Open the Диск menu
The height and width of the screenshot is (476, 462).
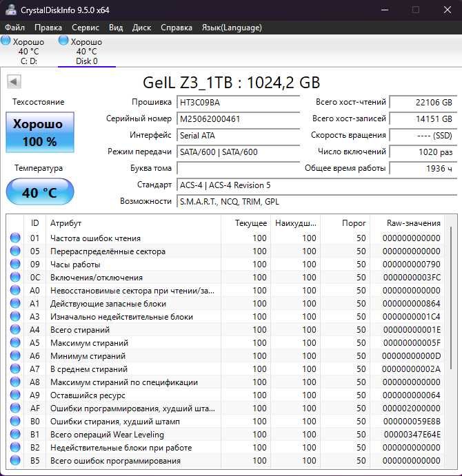pyautogui.click(x=141, y=28)
